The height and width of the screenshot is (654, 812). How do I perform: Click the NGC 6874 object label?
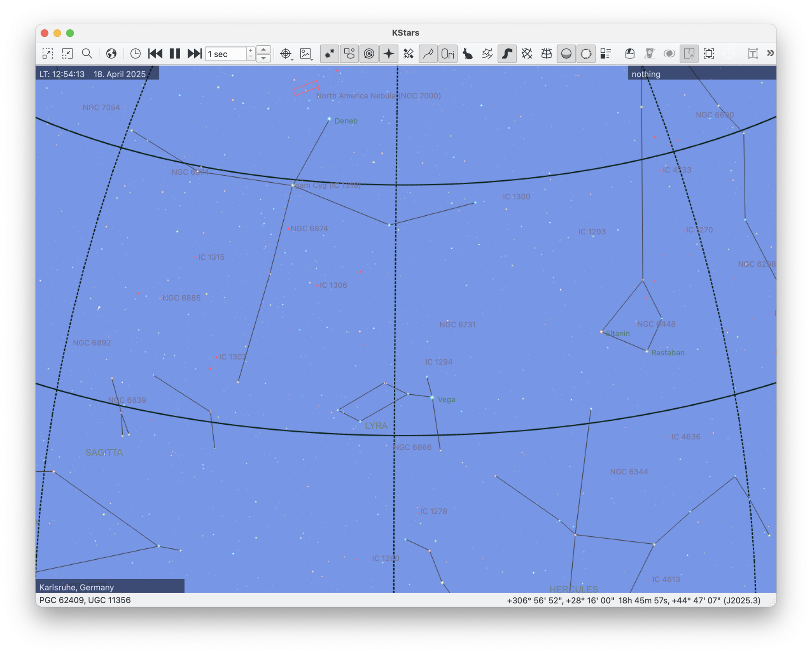[309, 228]
